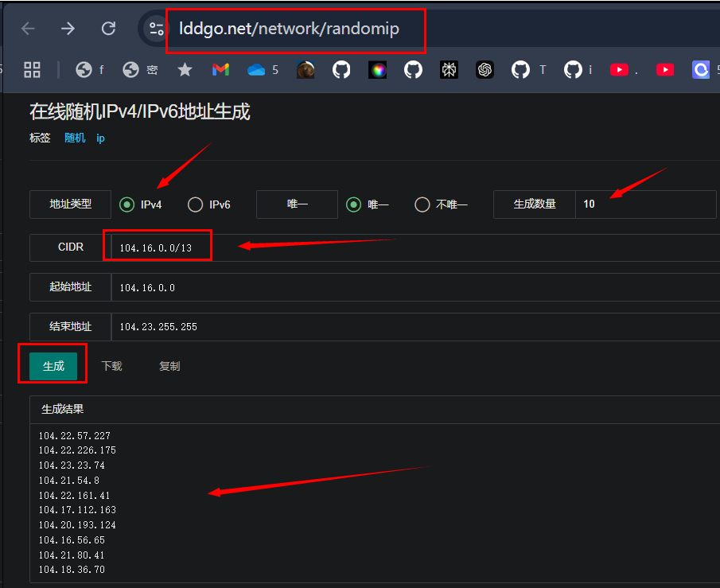
Task: Click the browser back arrow
Action: [28, 29]
